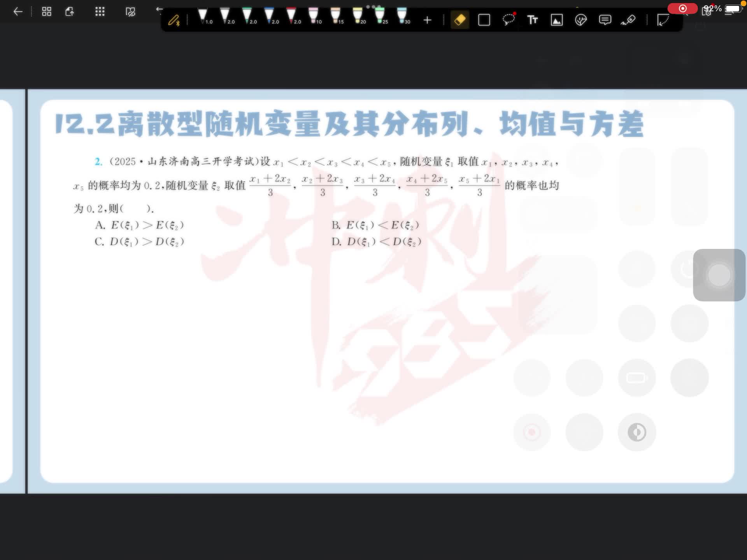Add a comment note

605,20
